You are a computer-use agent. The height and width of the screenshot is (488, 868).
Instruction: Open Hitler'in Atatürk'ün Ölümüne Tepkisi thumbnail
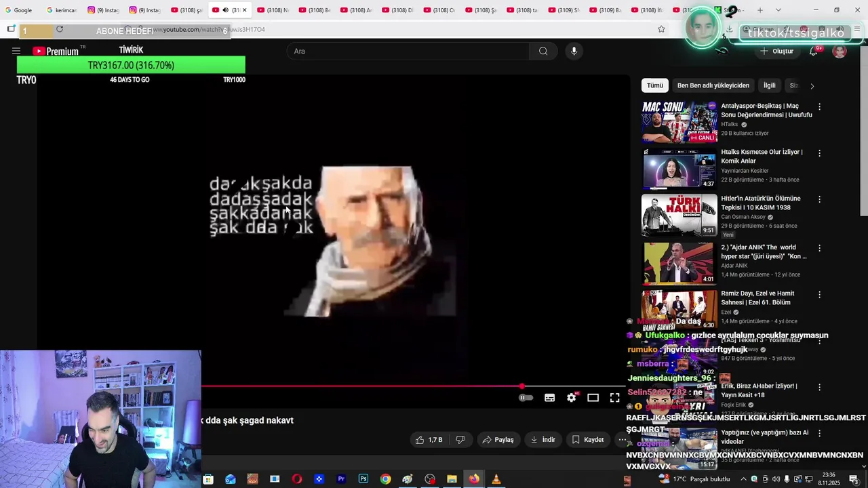(679, 216)
